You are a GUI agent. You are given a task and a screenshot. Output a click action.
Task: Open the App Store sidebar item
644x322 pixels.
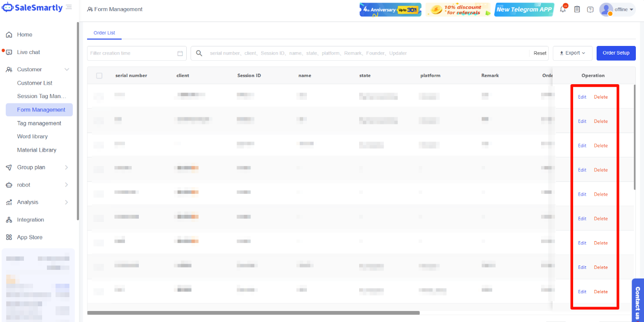click(x=29, y=237)
